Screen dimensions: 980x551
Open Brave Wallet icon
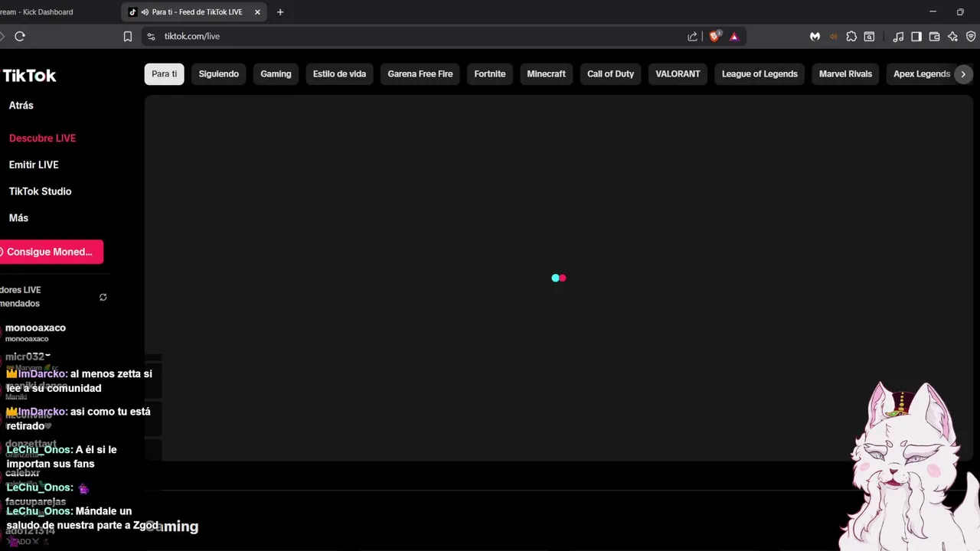click(934, 36)
